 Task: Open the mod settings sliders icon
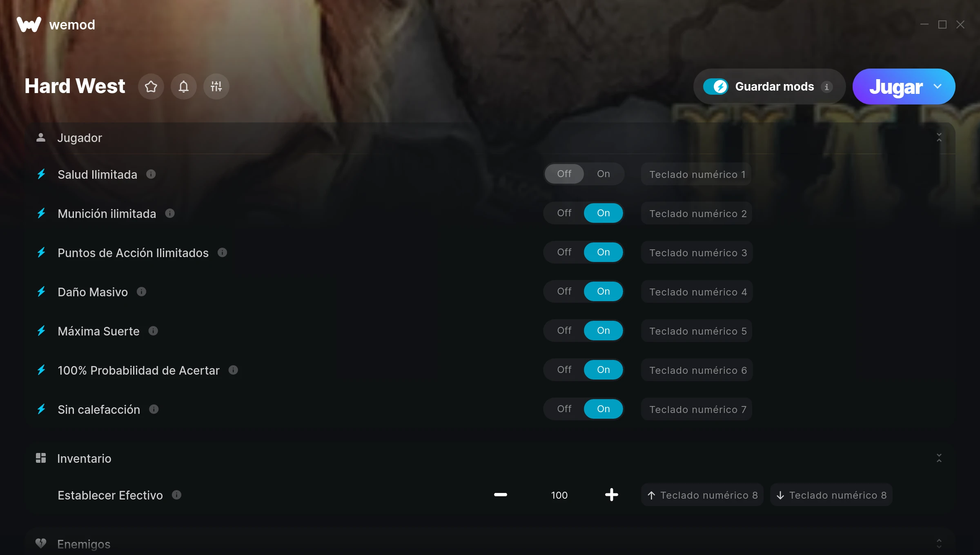[x=216, y=87]
